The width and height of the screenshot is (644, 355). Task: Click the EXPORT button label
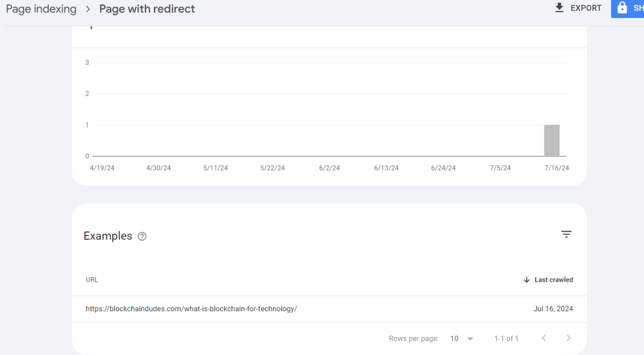(x=586, y=8)
